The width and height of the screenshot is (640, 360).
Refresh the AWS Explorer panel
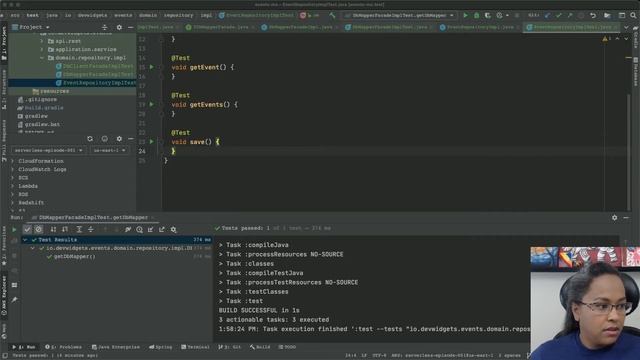90,139
